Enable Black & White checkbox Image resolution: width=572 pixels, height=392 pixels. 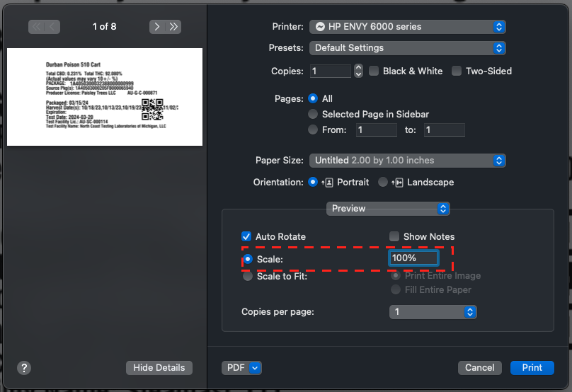(374, 71)
